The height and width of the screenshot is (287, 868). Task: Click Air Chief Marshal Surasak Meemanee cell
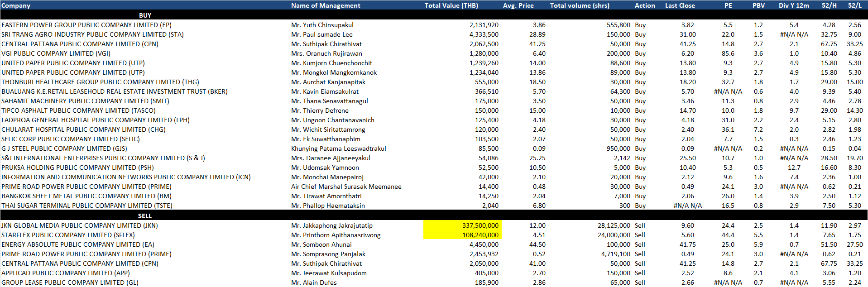(346, 187)
